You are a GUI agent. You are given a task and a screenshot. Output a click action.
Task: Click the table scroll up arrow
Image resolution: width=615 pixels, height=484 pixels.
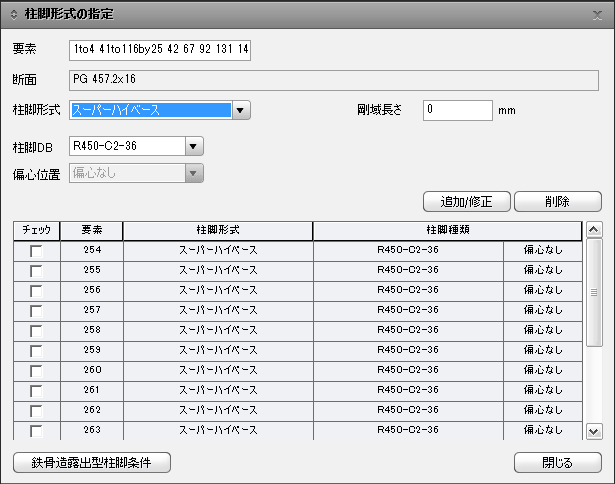coord(594,229)
